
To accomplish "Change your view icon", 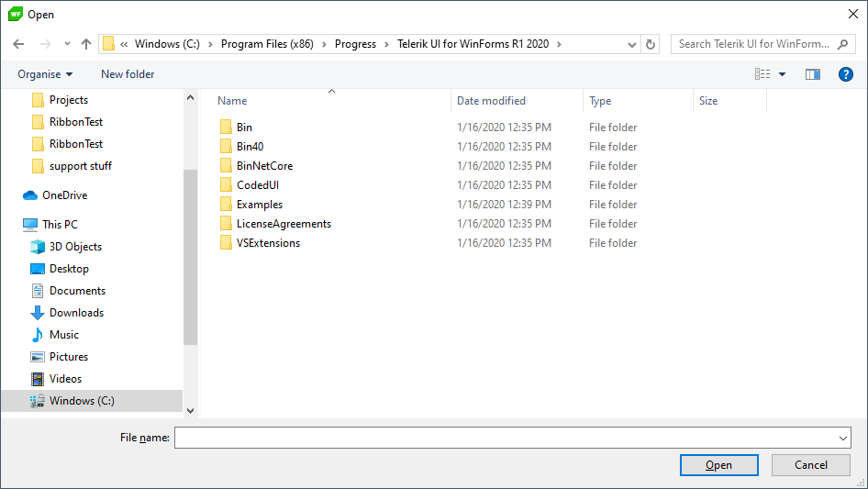I will tap(762, 74).
